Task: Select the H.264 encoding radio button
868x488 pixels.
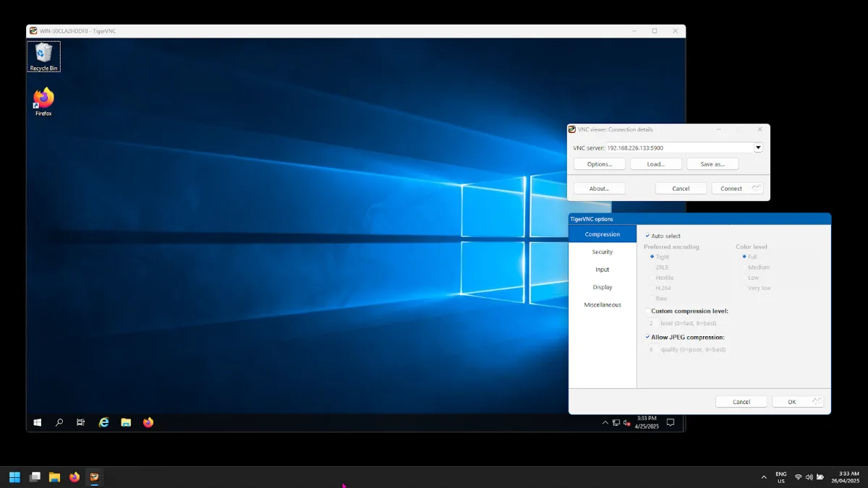Action: click(x=652, y=288)
